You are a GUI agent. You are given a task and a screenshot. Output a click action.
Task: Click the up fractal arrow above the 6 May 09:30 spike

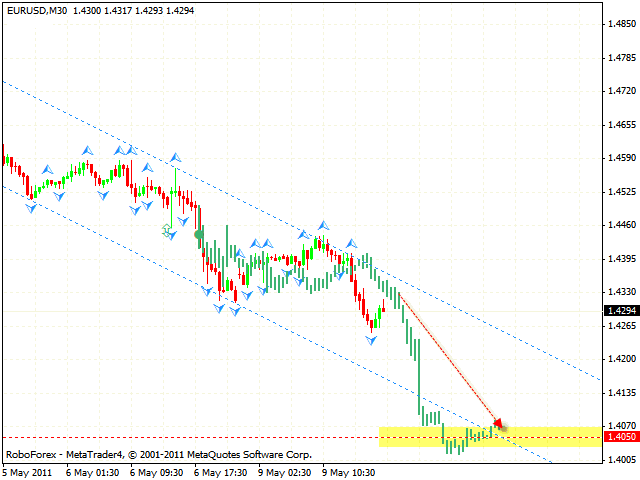tap(176, 158)
